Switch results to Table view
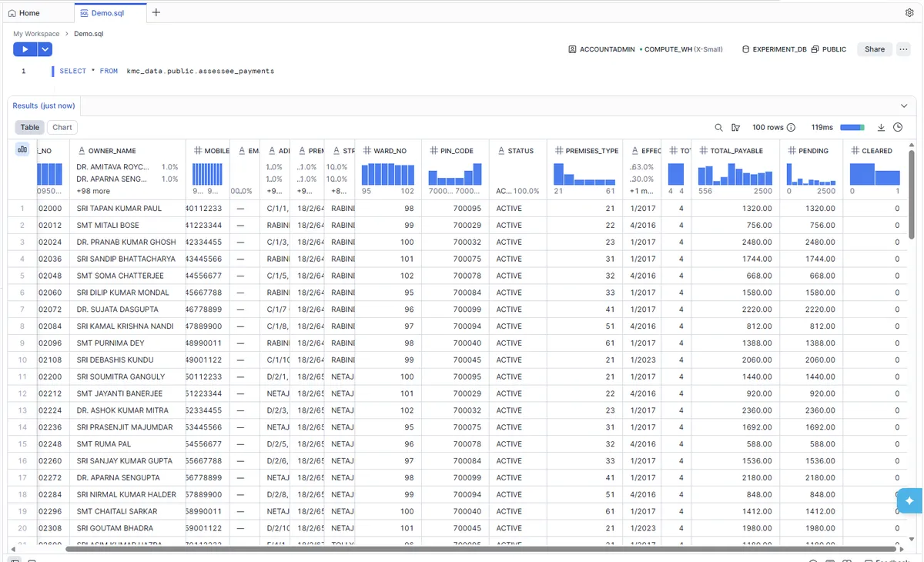This screenshot has height=562, width=924. (29, 127)
